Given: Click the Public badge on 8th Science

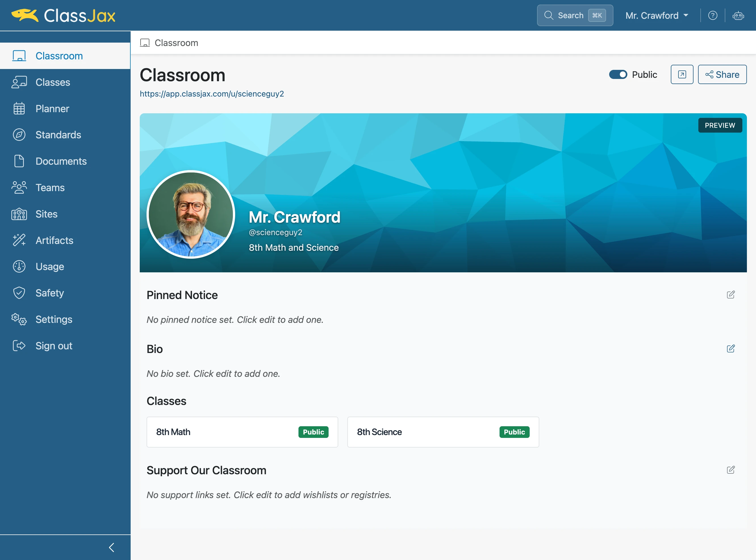Looking at the screenshot, I should coord(514,432).
